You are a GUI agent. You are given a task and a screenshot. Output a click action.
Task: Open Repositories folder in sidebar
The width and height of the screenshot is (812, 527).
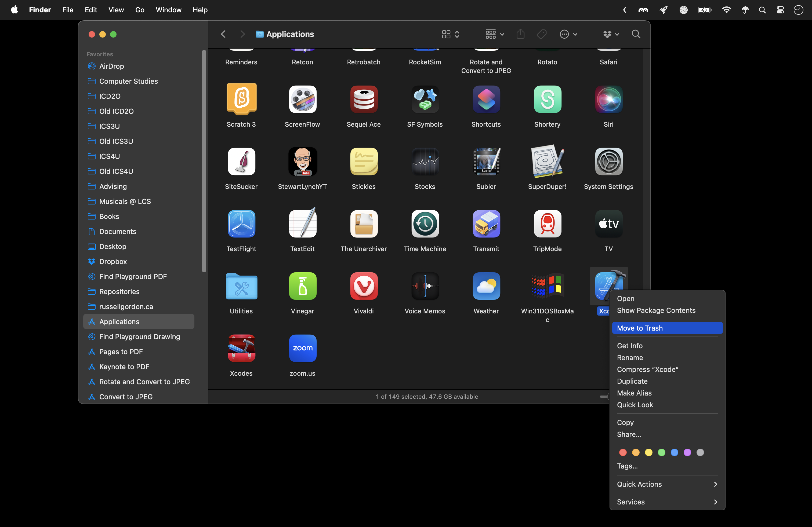coord(119,291)
